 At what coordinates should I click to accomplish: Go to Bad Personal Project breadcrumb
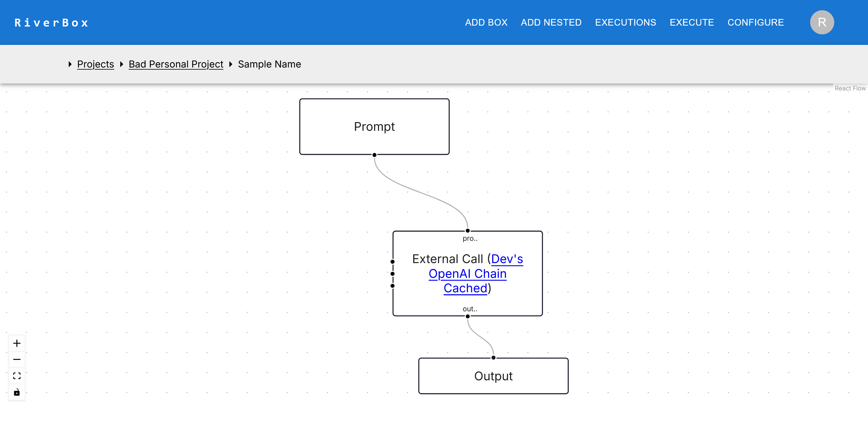pyautogui.click(x=176, y=64)
